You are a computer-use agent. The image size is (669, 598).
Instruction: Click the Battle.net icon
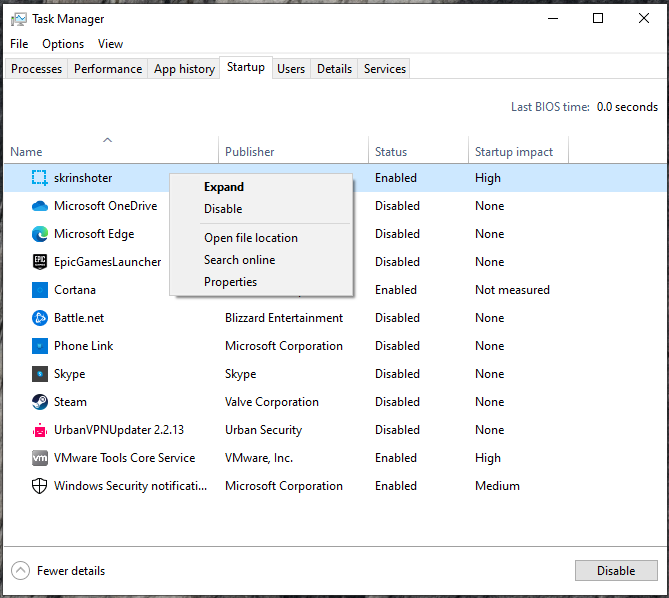pyautogui.click(x=40, y=318)
